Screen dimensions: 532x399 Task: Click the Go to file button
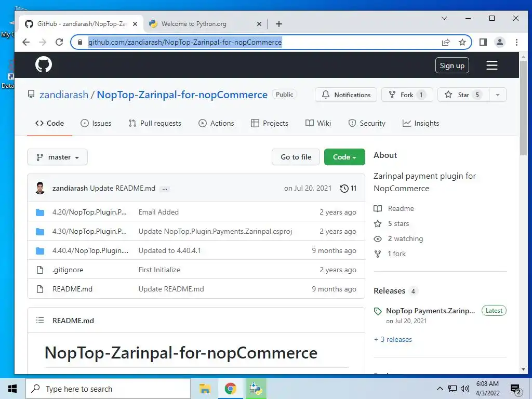point(296,157)
